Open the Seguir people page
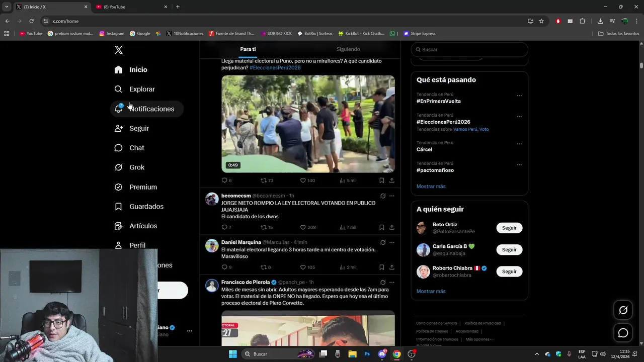The image size is (644, 362). tap(132, 128)
